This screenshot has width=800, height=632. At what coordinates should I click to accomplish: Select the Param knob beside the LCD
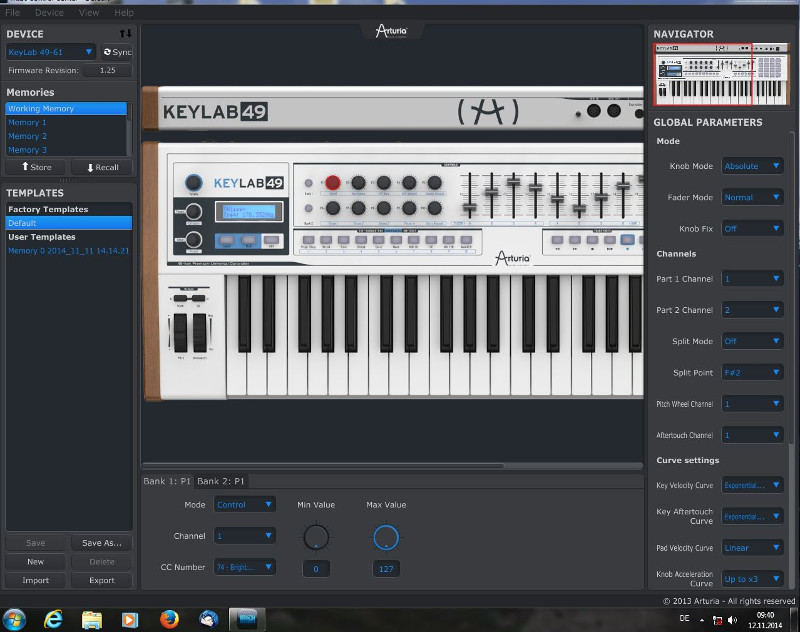tap(193, 211)
